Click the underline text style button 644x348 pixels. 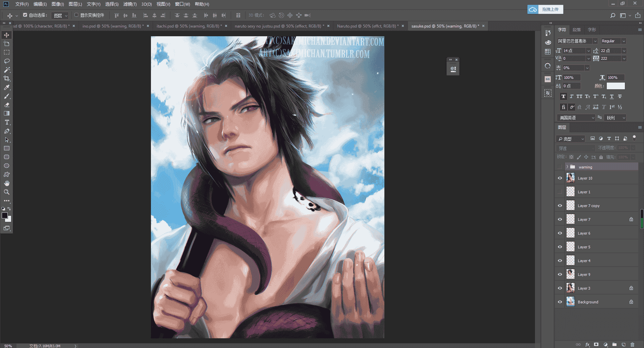pyautogui.click(x=612, y=96)
